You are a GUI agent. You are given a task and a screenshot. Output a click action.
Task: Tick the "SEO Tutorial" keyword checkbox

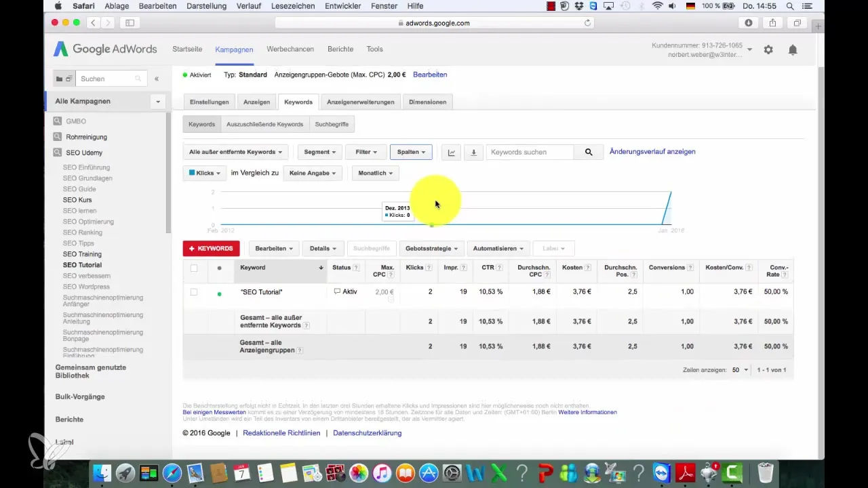tap(194, 292)
